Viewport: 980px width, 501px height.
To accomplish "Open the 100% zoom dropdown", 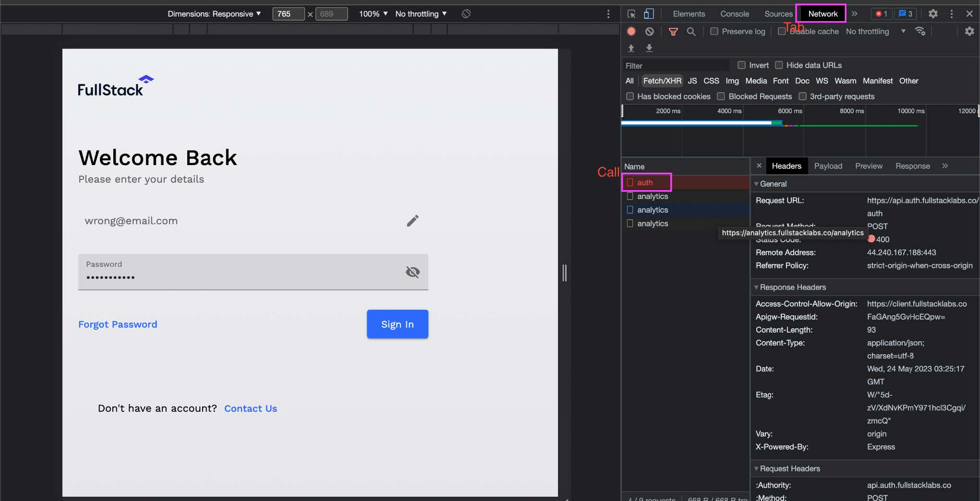I will (x=373, y=14).
